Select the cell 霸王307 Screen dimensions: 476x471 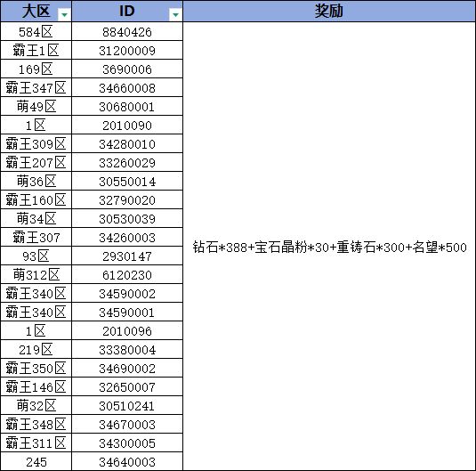point(36,237)
